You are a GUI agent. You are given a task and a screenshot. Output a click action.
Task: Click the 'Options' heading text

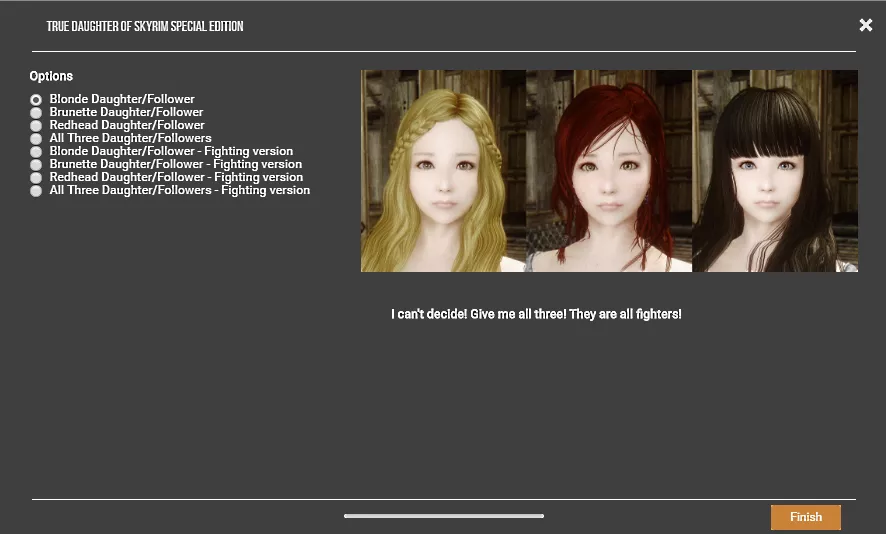[x=51, y=76]
